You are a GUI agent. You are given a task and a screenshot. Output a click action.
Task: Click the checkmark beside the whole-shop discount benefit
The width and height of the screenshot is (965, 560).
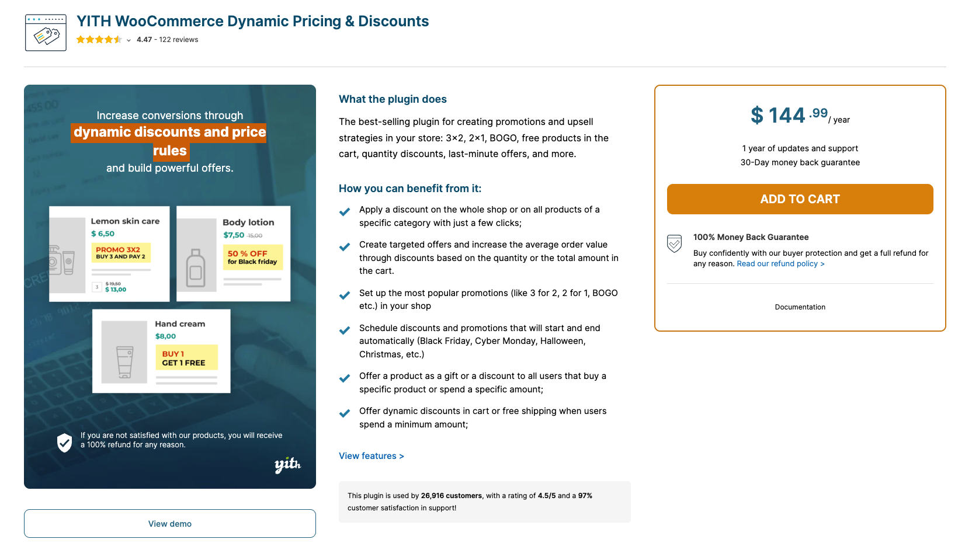[x=345, y=211]
